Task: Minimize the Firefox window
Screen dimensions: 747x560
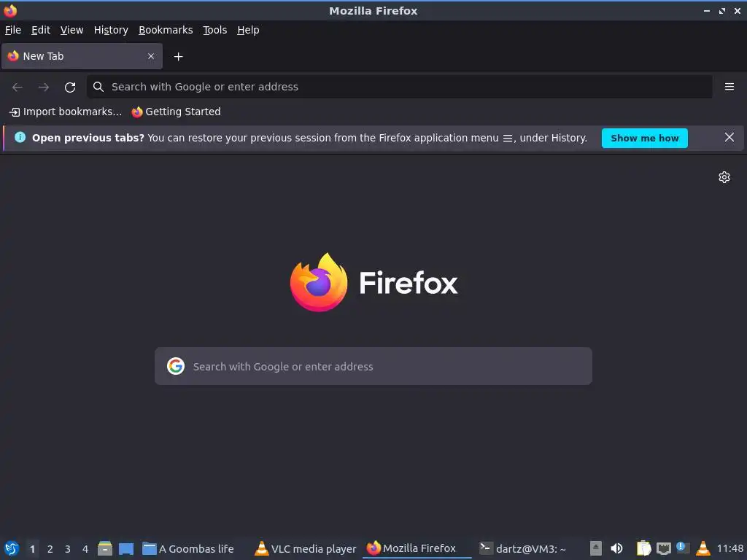Action: pyautogui.click(x=706, y=10)
